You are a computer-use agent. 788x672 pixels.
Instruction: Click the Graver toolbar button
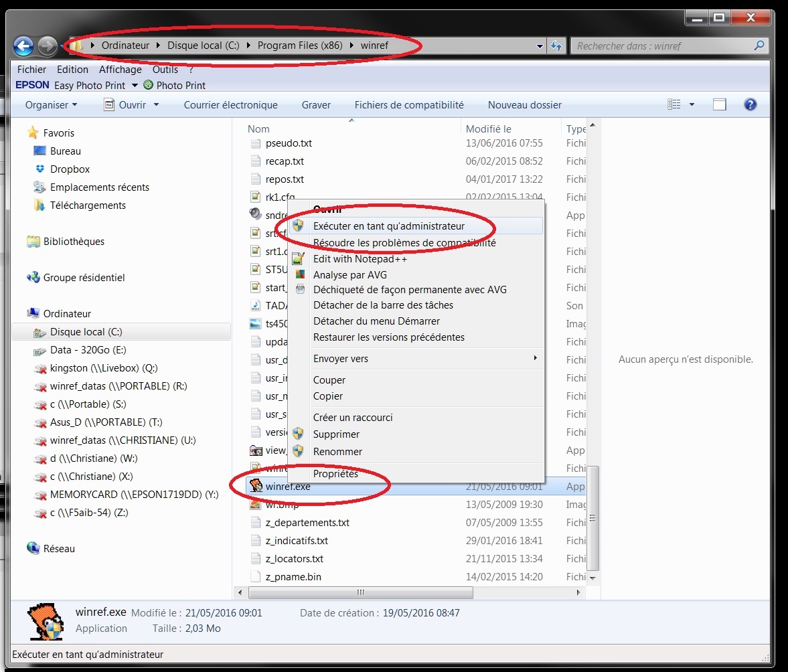pos(316,104)
